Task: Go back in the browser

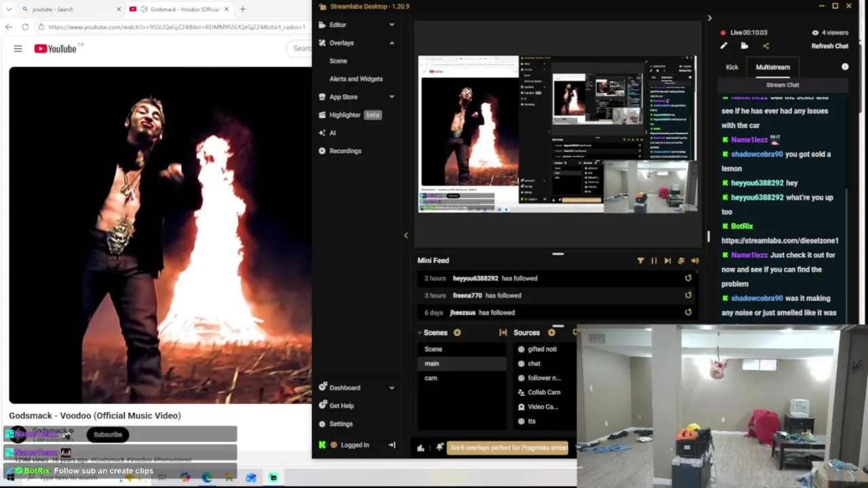Action: coord(9,27)
